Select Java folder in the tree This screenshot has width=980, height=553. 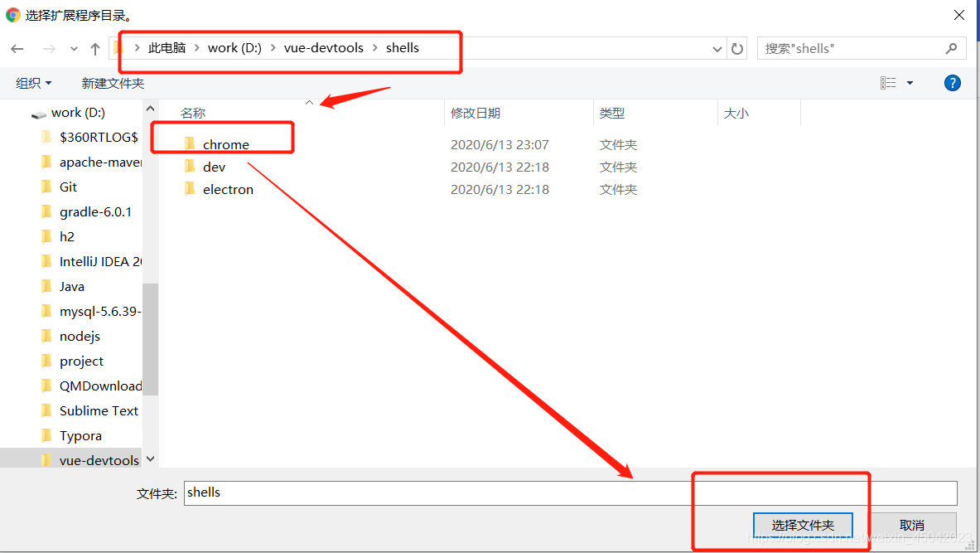tap(72, 287)
